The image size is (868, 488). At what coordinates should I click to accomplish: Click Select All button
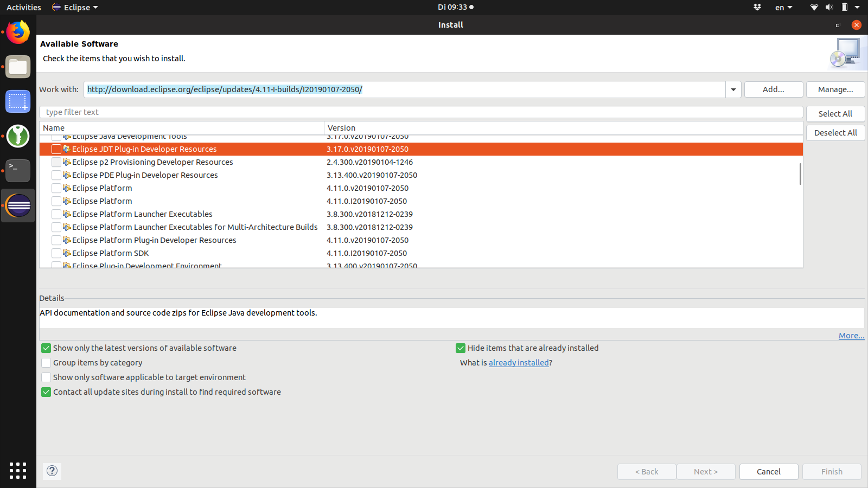tap(835, 114)
